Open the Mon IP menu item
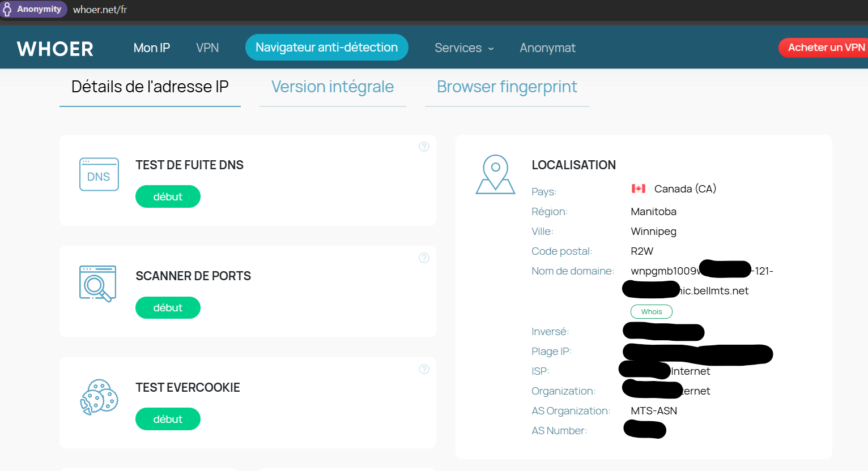This screenshot has width=868, height=471. tap(151, 48)
